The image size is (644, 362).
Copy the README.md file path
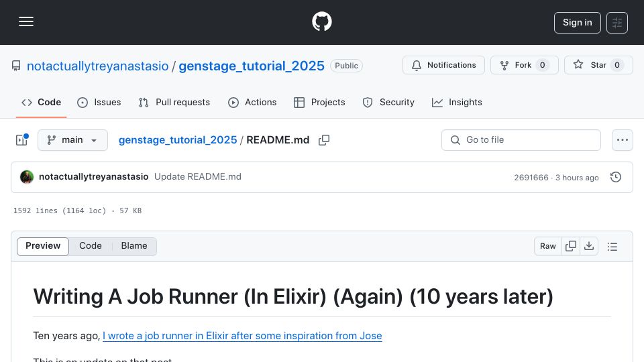(x=324, y=140)
